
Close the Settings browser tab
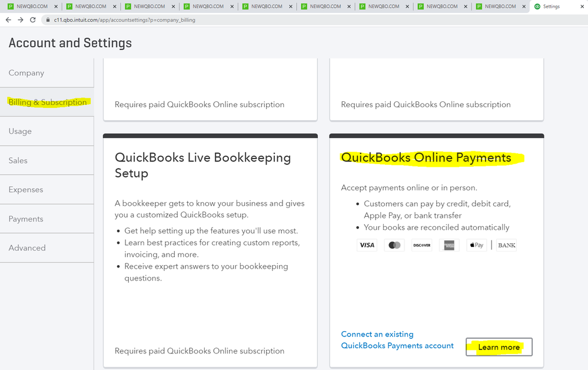582,6
